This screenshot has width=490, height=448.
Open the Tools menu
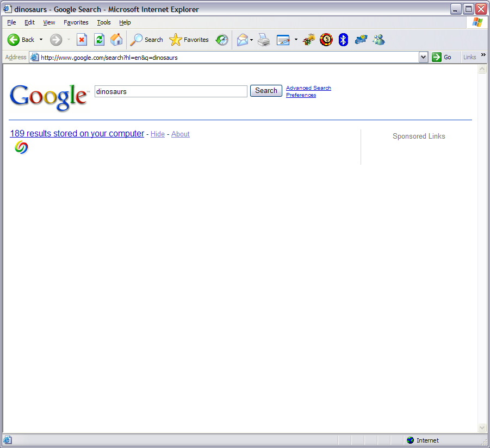pos(103,22)
